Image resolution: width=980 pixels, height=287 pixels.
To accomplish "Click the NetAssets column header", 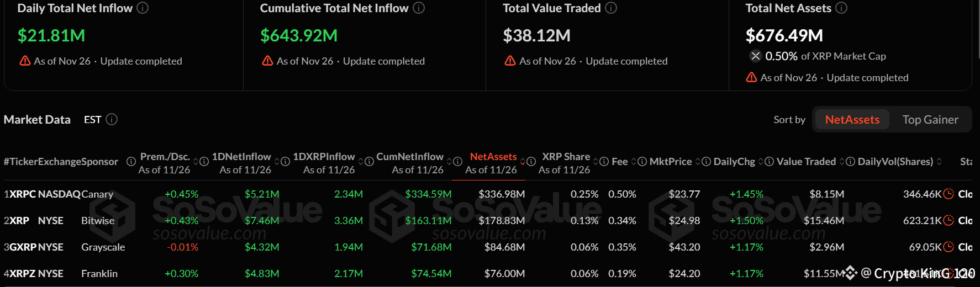I will [493, 157].
